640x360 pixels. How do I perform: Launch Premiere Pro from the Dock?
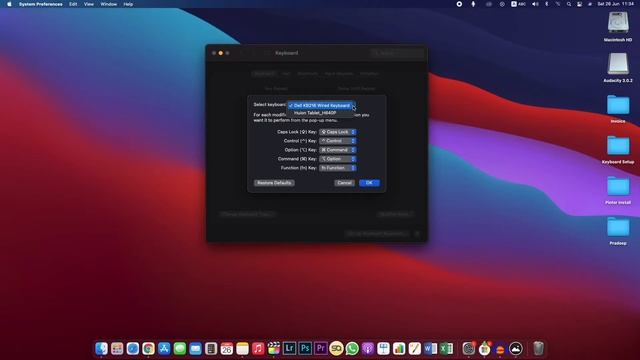(x=321, y=349)
